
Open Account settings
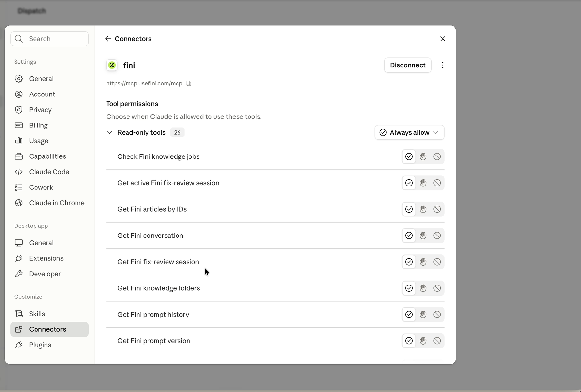point(49,94)
